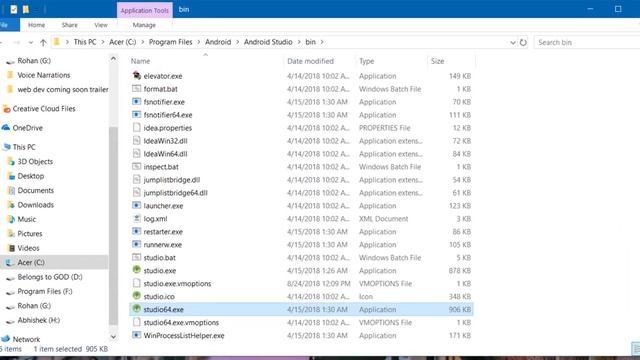Click the quick access properties checkmark icon
This screenshot has height=360, width=640.
tap(14, 9)
